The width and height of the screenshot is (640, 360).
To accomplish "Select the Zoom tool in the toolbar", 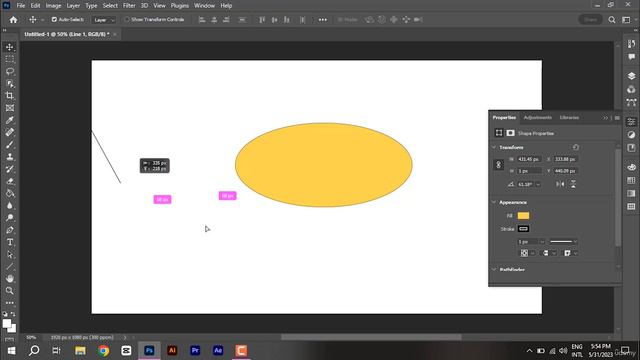I will click(9, 291).
